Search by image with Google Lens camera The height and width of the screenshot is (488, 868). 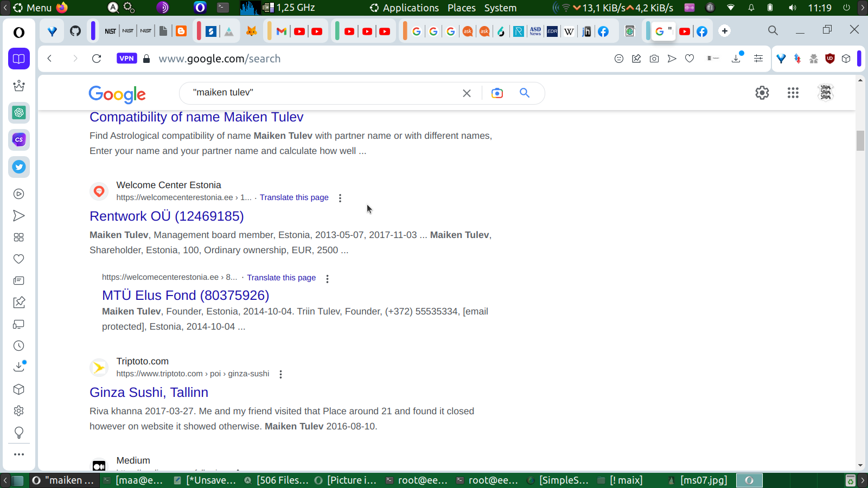point(497,93)
